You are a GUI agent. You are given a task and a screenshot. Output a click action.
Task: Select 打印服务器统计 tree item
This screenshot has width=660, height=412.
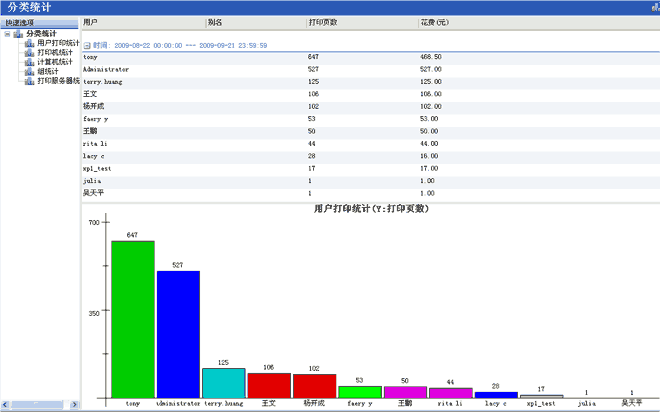point(58,81)
